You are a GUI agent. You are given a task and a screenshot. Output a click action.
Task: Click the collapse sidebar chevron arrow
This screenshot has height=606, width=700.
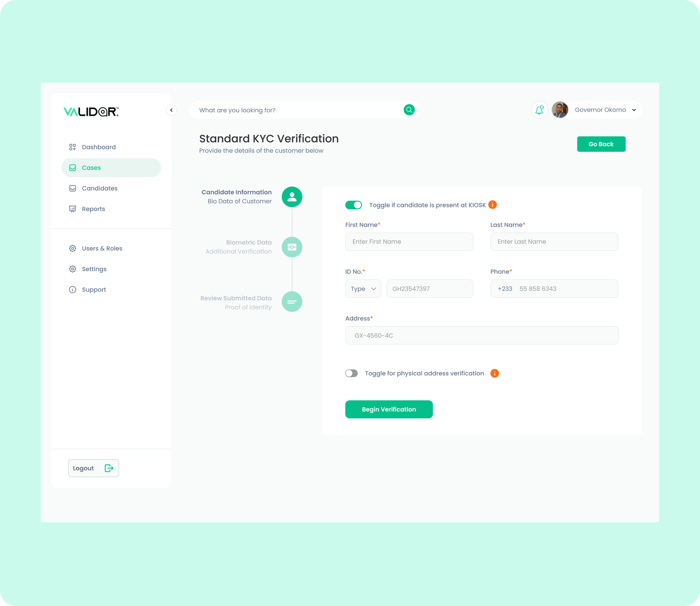coord(171,110)
